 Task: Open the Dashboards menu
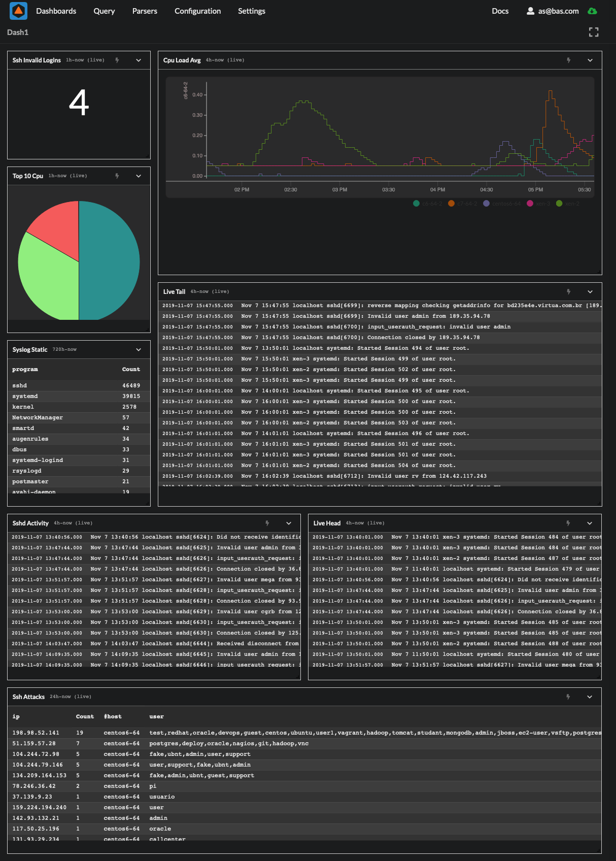(x=56, y=11)
